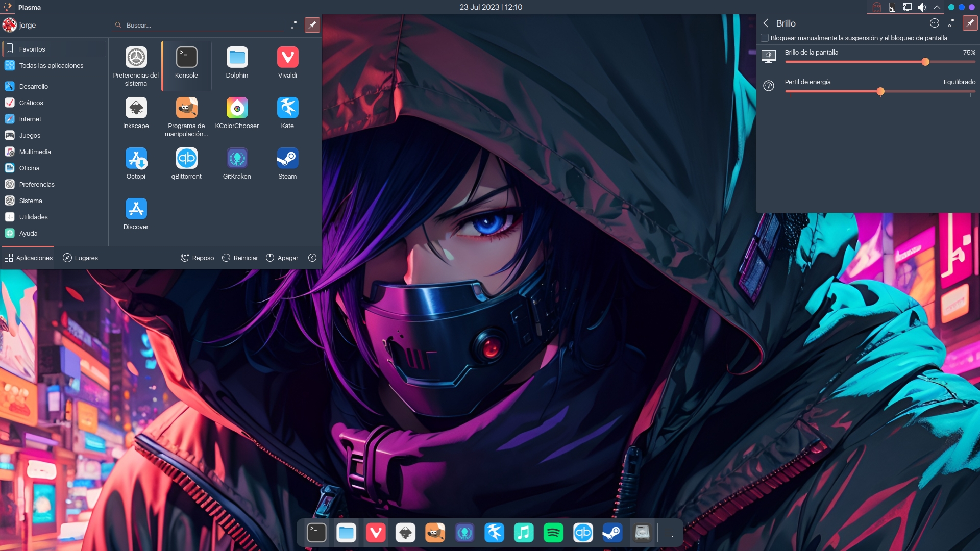Open the Juegos category
980x551 pixels.
tap(54, 135)
